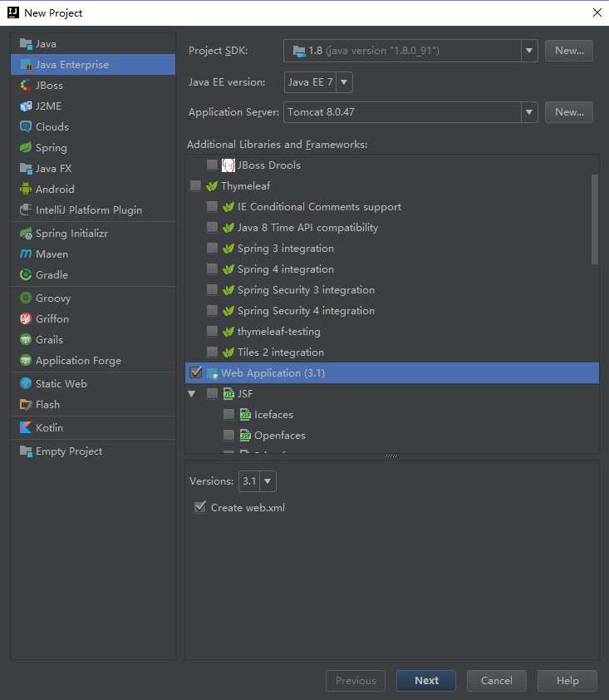This screenshot has width=609, height=700.
Task: Enable the Thymeleaf framework checkbox
Action: tap(196, 185)
